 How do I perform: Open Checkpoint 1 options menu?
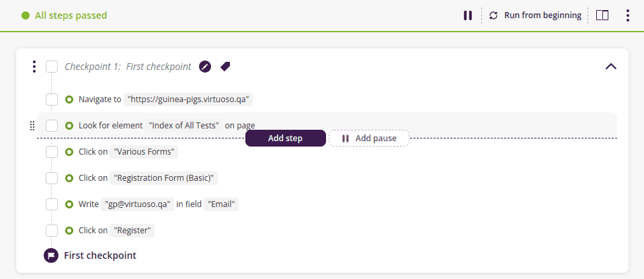pyautogui.click(x=34, y=67)
